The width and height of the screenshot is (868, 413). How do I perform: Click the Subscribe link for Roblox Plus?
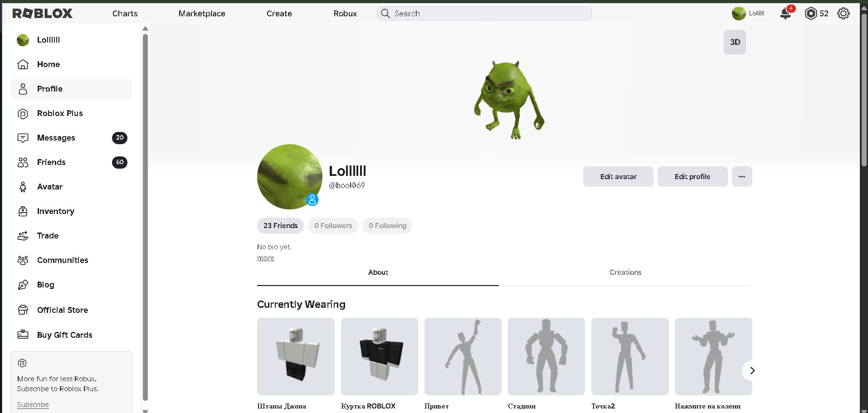coord(33,405)
